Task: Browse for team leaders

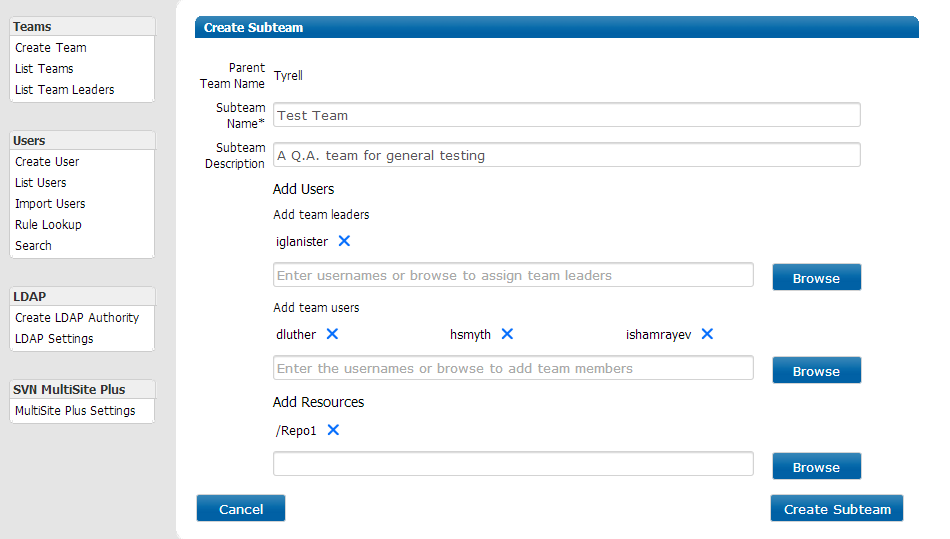Action: 816,277
